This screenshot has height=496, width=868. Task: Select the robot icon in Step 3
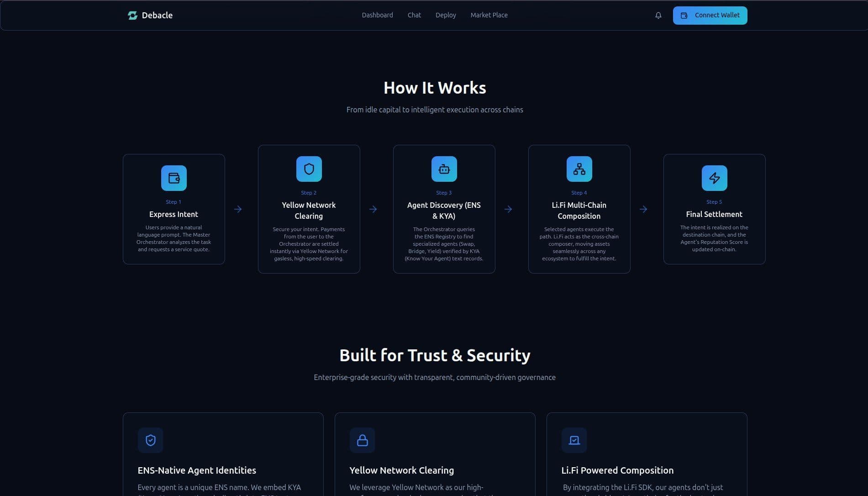point(444,169)
